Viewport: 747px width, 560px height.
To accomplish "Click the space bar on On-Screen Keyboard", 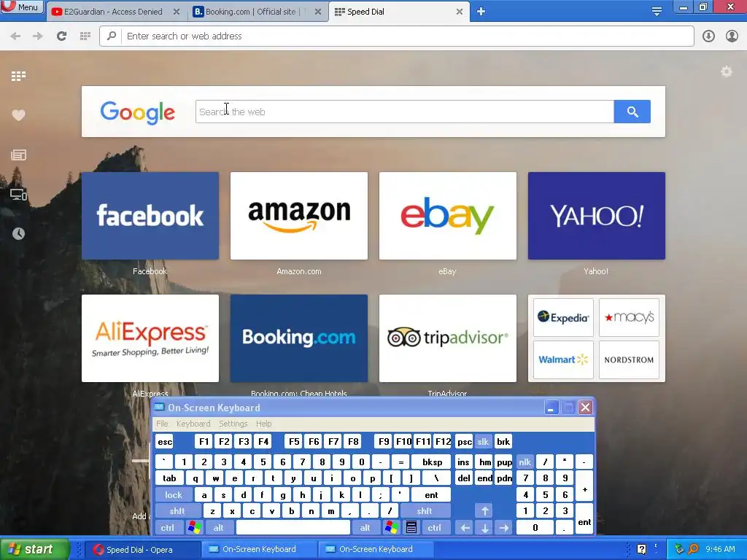I will pos(293,528).
